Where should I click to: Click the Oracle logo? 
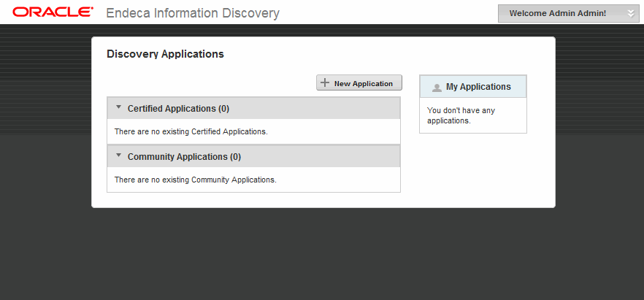pyautogui.click(x=53, y=12)
